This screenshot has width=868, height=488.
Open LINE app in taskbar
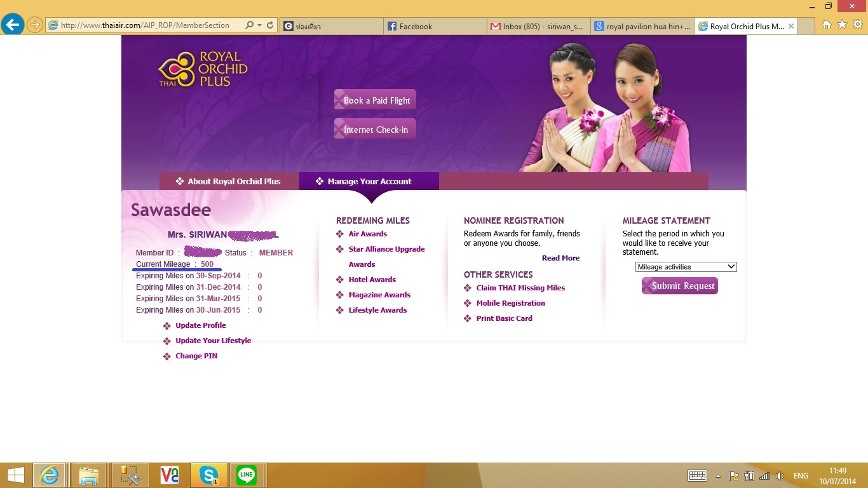pyautogui.click(x=247, y=475)
